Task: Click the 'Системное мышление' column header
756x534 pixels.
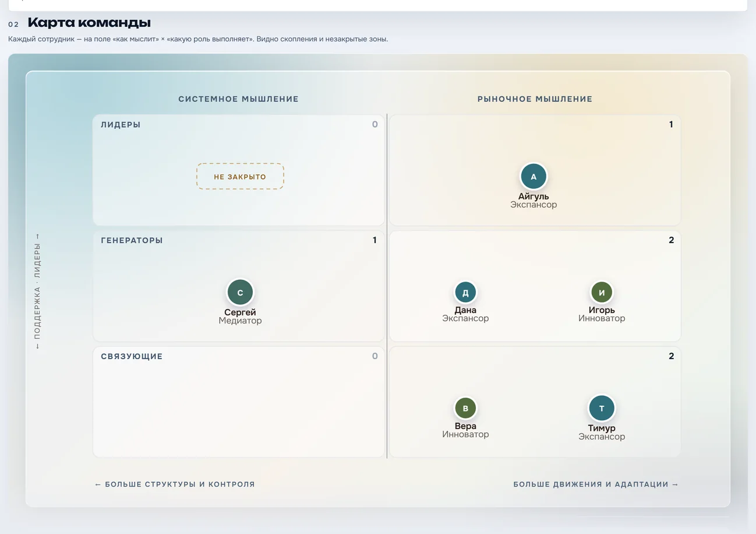Action: 238,99
